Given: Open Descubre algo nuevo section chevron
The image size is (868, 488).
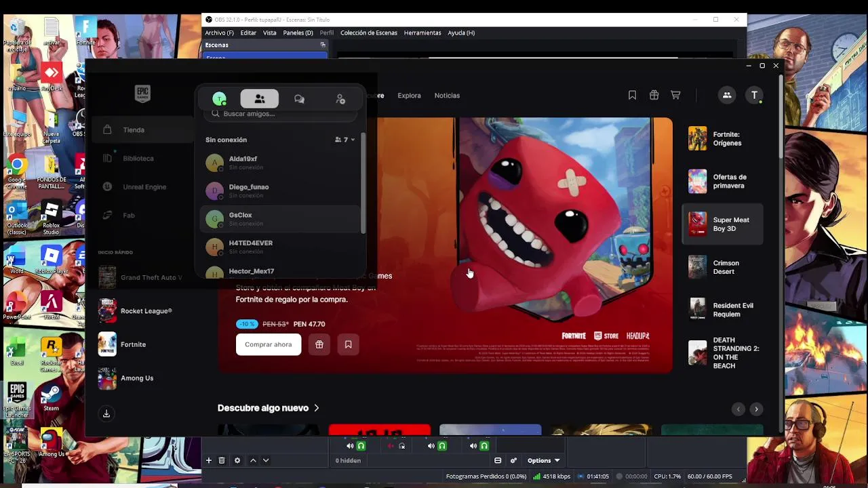Looking at the screenshot, I should pos(316,408).
